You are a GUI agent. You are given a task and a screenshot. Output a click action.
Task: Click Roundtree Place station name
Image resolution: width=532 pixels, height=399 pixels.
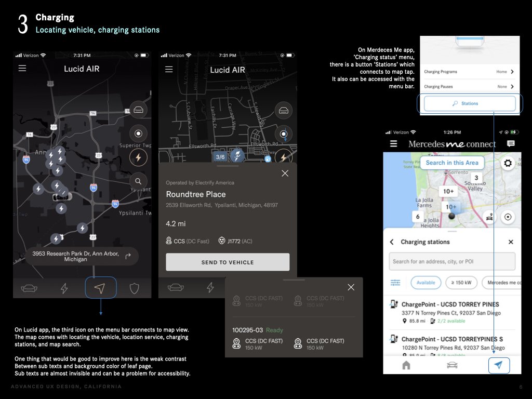click(x=196, y=194)
